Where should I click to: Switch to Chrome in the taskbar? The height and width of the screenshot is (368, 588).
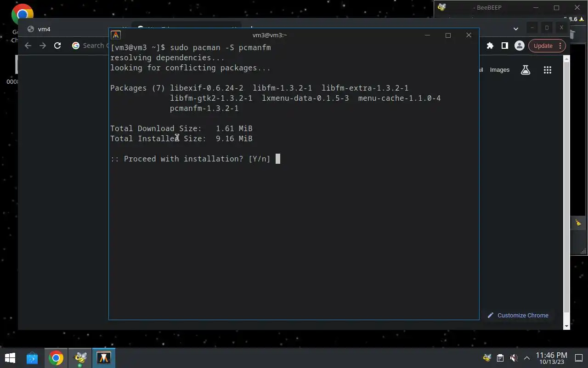56,358
